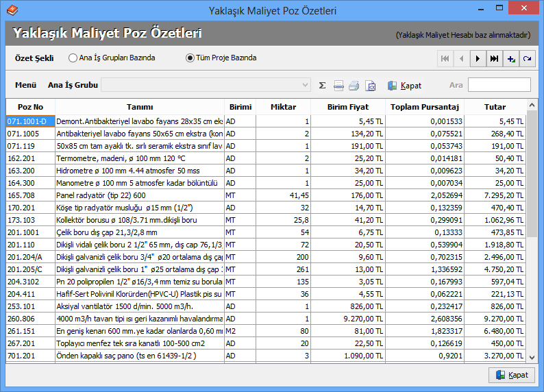This screenshot has width=544, height=392.
Task: Select Tüm Proje Bazında radio button
Action: [190, 58]
